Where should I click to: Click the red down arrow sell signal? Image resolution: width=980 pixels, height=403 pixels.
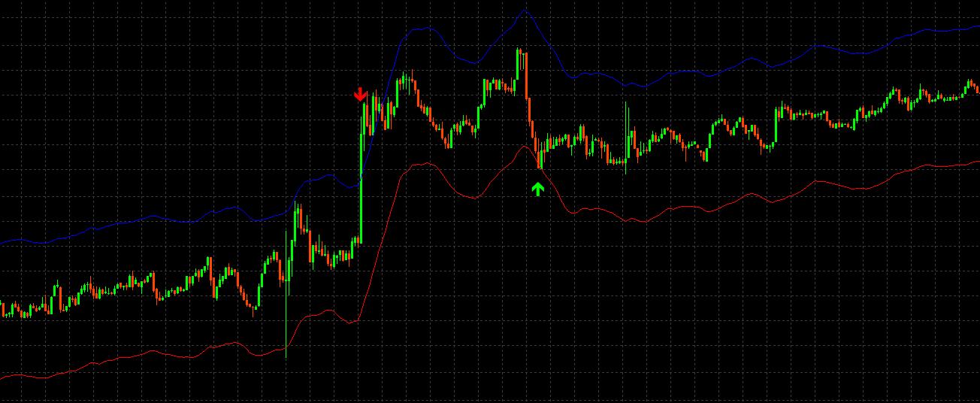click(360, 95)
